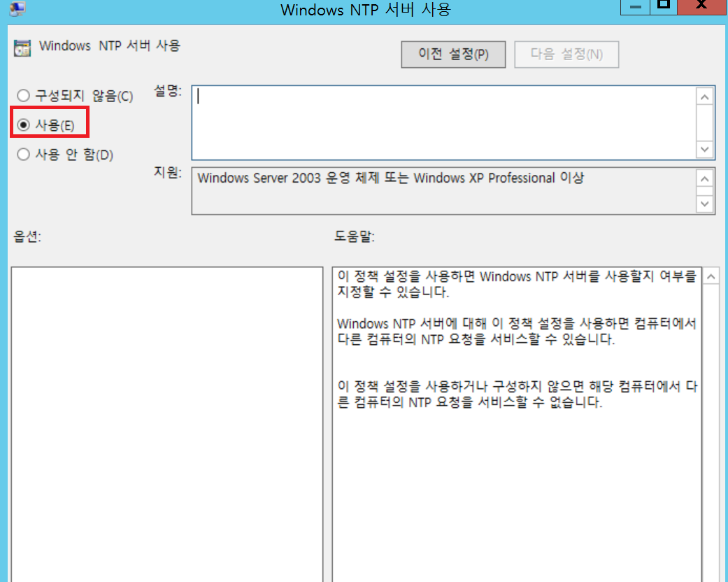Screen dimensions: 728x582
Task: Click the 'Windows NTP 서버에 대해' help paragraph
Action: (517, 331)
